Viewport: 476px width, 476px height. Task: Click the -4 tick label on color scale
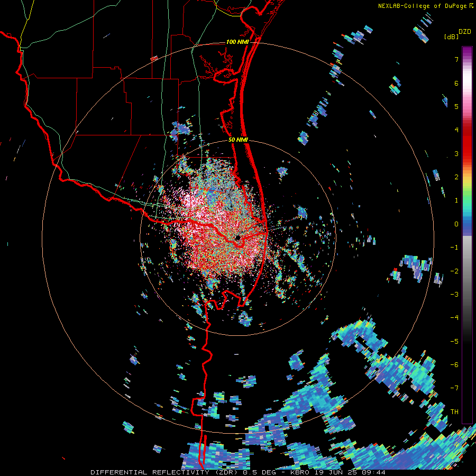[x=454, y=318]
